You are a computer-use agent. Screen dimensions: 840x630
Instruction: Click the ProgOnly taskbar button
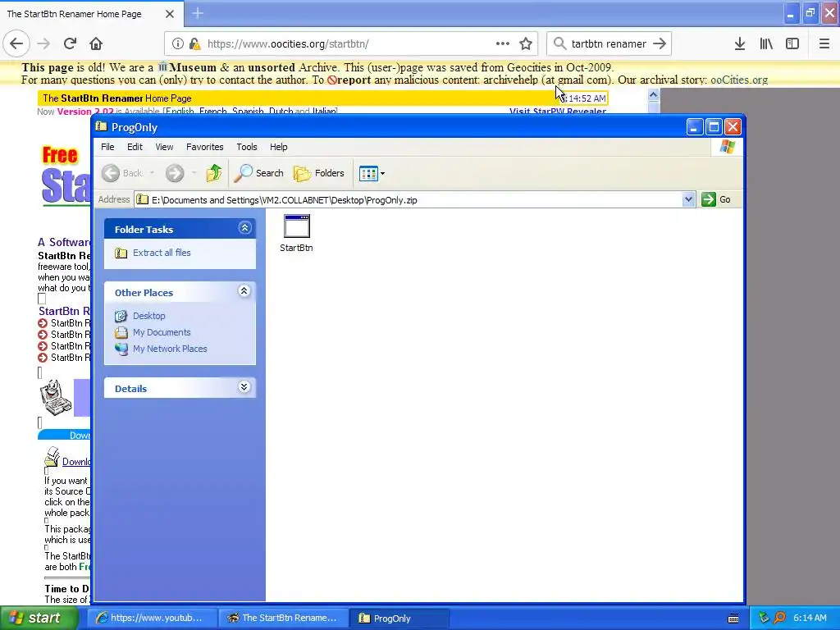point(399,619)
